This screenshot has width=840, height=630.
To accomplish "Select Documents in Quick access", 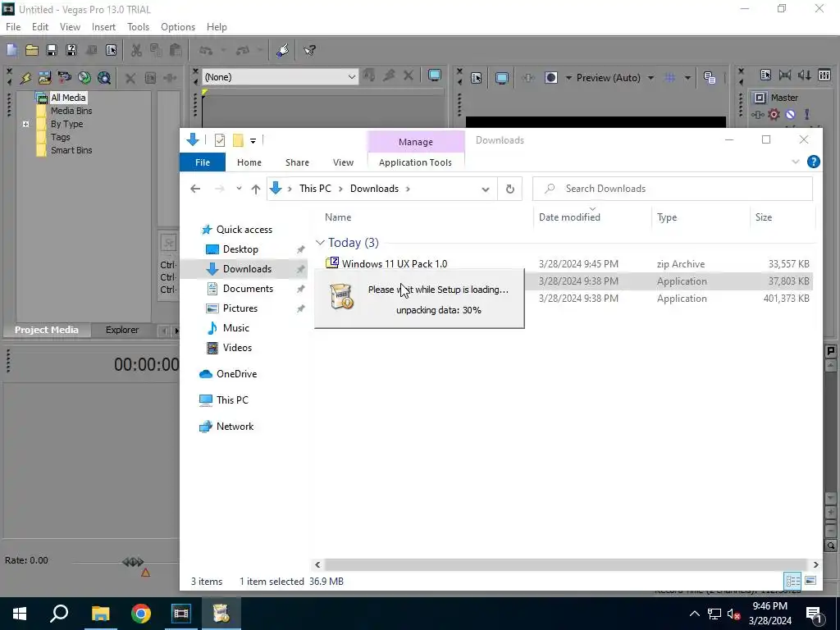I will [x=248, y=289].
